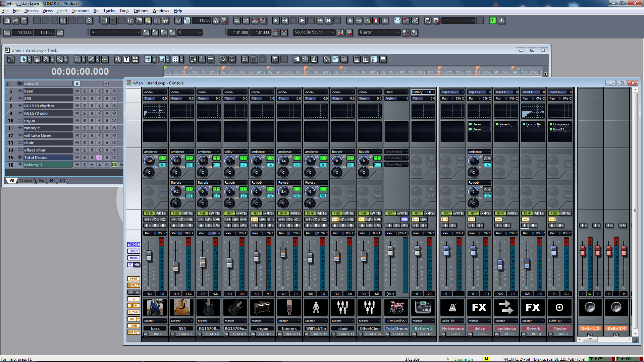The image size is (644, 362).
Task: Solo the timmy c channel in the Console
Action: pyautogui.click(x=289, y=226)
